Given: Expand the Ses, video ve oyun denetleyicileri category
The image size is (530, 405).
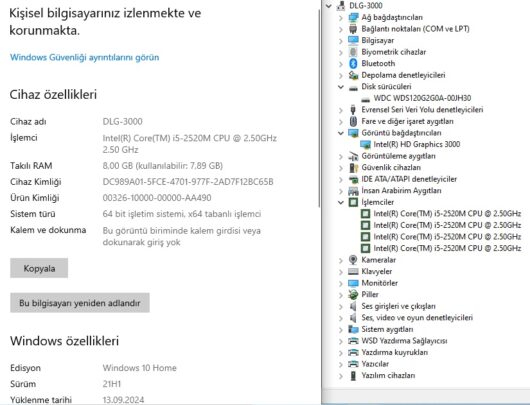Looking at the screenshot, I should point(341,318).
